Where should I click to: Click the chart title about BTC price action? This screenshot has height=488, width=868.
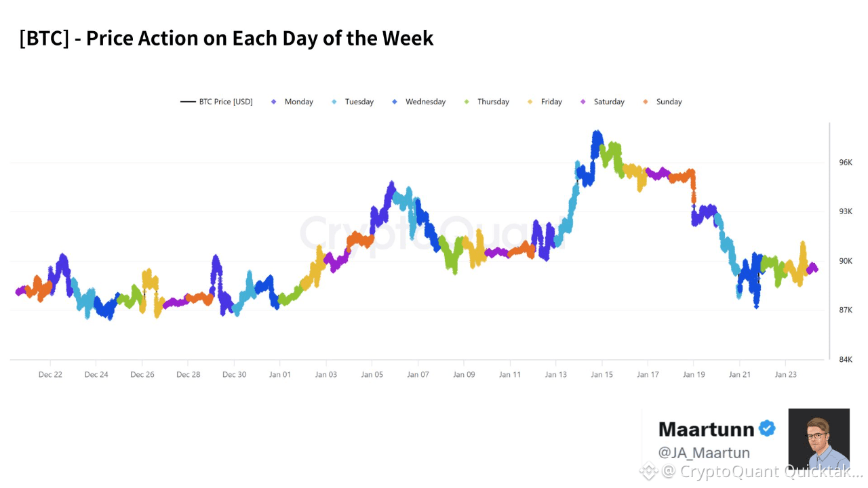(x=226, y=38)
